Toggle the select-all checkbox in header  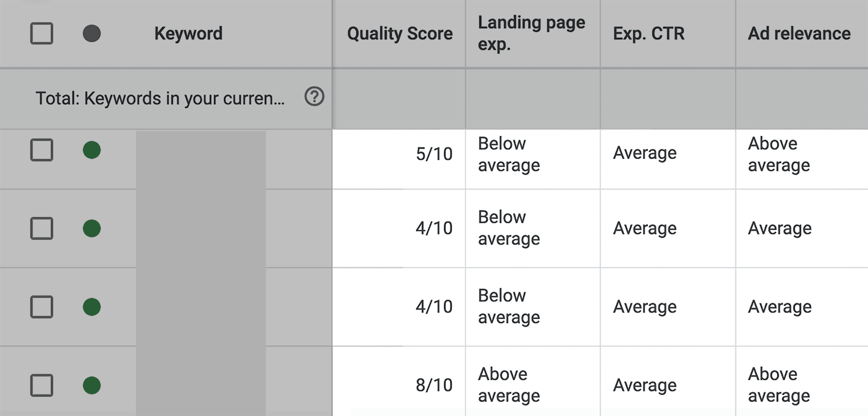42,33
